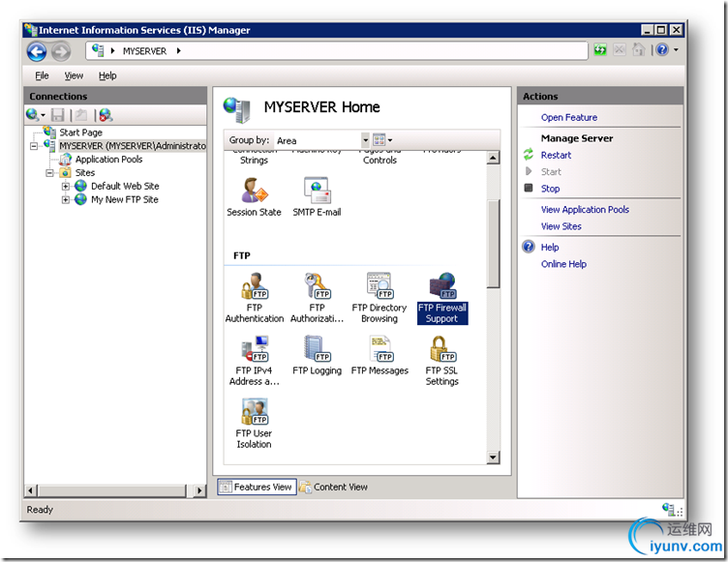Viewport: 728px width, 562px height.
Task: Open the File menu
Action: [42, 75]
